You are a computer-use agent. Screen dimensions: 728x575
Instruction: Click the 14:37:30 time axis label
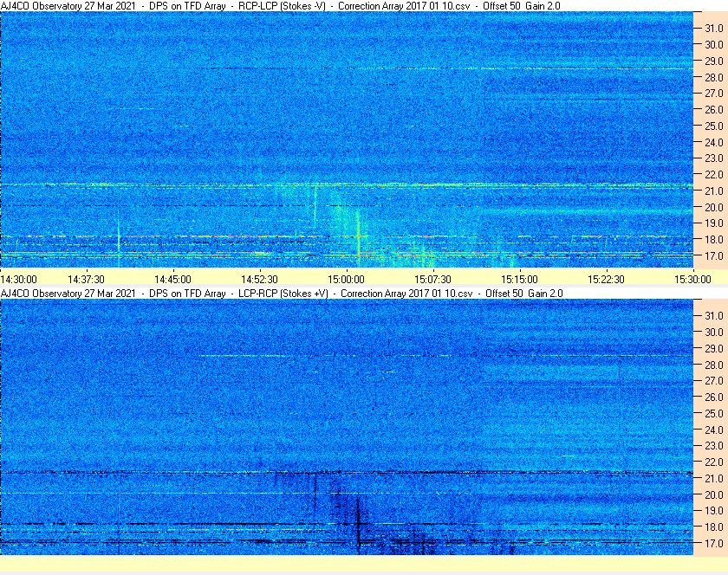point(86,280)
